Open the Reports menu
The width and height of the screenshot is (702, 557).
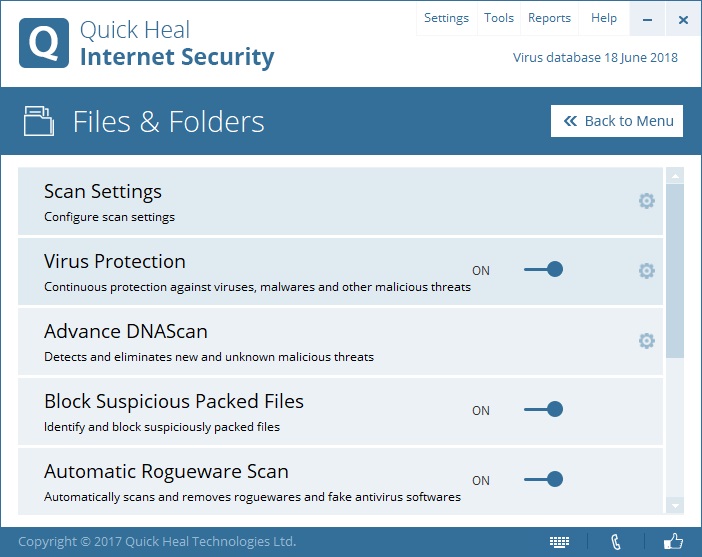[x=549, y=18]
